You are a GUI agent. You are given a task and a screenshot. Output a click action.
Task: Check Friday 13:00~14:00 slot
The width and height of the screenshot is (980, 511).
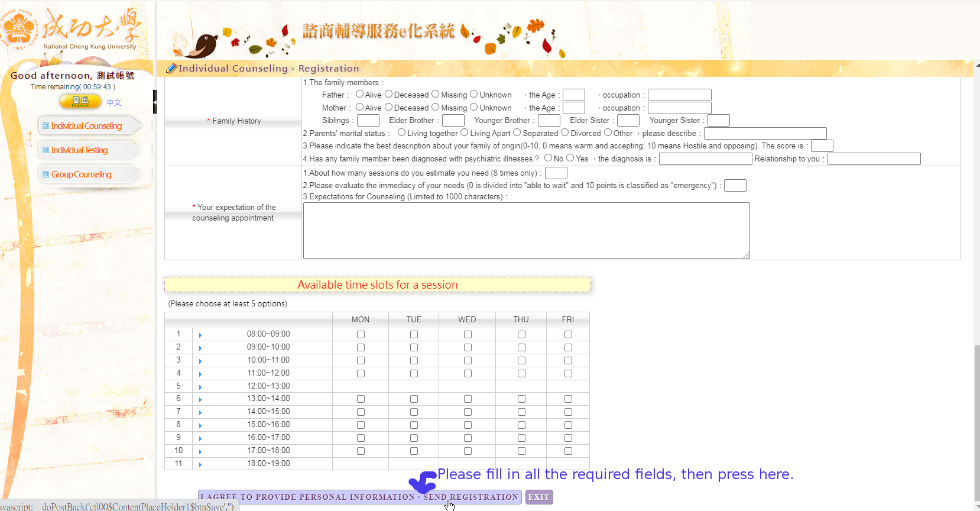(568, 399)
